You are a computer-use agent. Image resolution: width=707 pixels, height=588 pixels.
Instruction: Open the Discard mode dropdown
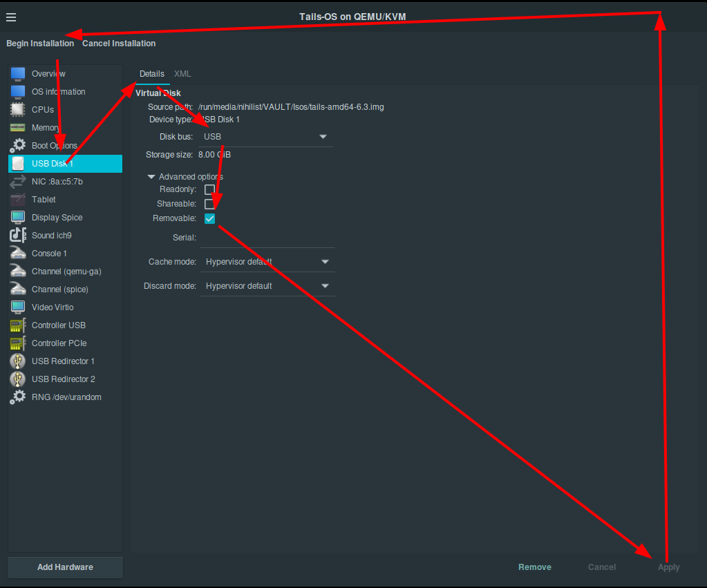click(267, 286)
